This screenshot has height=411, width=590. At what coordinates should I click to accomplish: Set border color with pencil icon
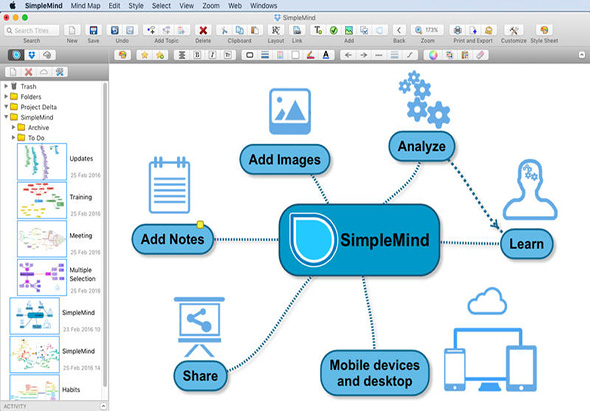310,55
